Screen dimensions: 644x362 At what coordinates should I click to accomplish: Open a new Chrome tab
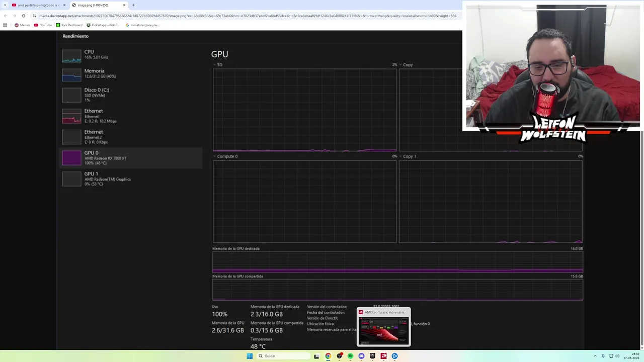click(133, 5)
